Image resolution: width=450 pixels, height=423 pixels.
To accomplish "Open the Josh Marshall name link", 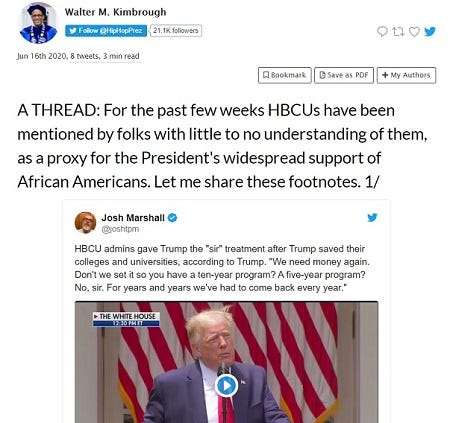I will 133,218.
